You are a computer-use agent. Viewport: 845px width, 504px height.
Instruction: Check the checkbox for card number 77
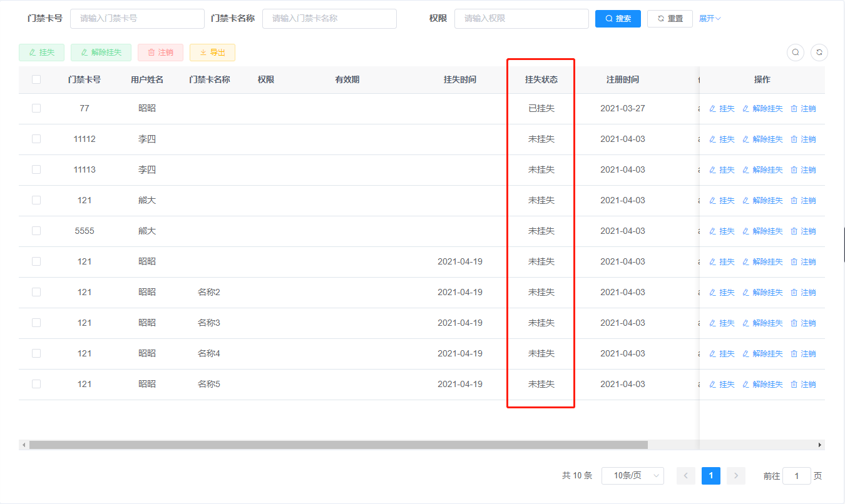click(x=36, y=108)
